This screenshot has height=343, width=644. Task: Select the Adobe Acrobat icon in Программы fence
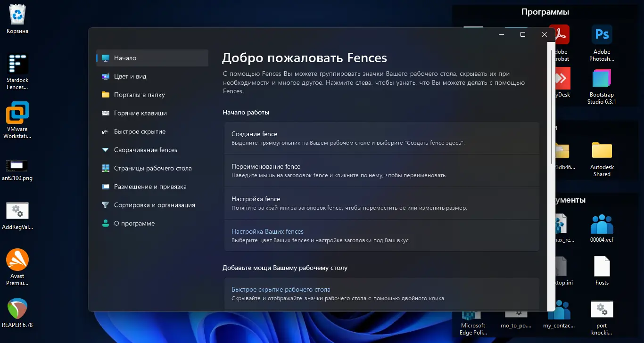coord(561,43)
